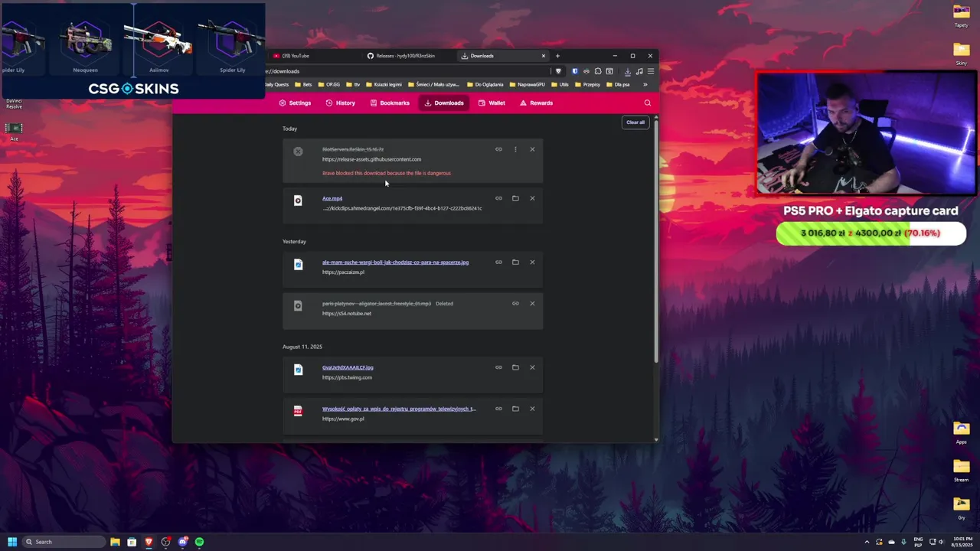Open the Wallet tab
Viewport: 980px width, 551px height.
point(492,103)
